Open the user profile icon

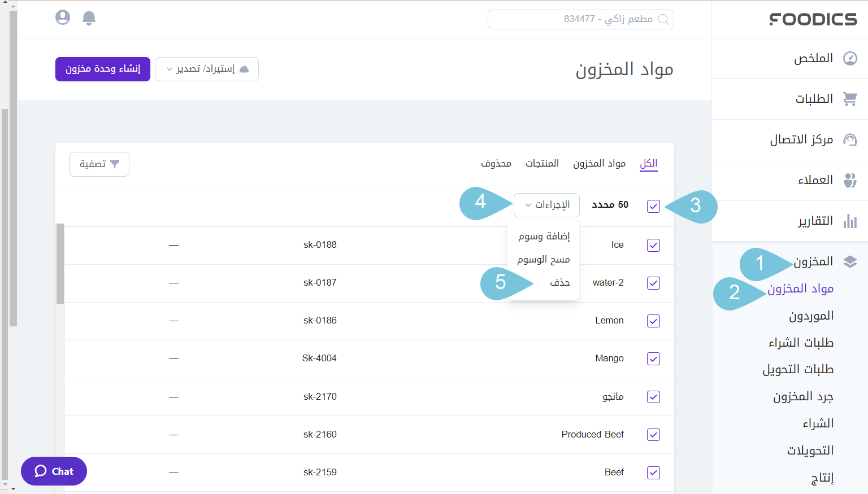(63, 18)
